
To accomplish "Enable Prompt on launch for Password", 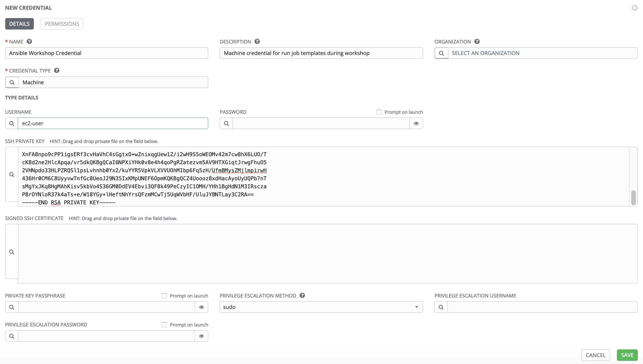I will pos(379,112).
